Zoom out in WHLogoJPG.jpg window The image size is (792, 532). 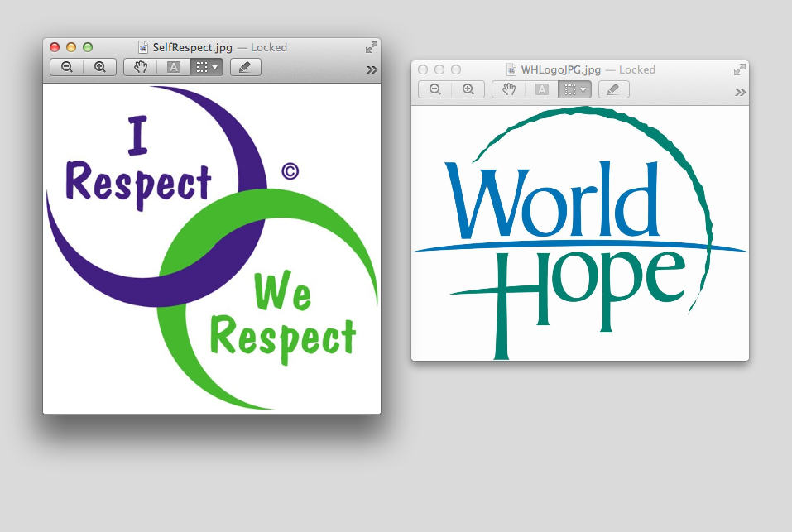tap(434, 89)
